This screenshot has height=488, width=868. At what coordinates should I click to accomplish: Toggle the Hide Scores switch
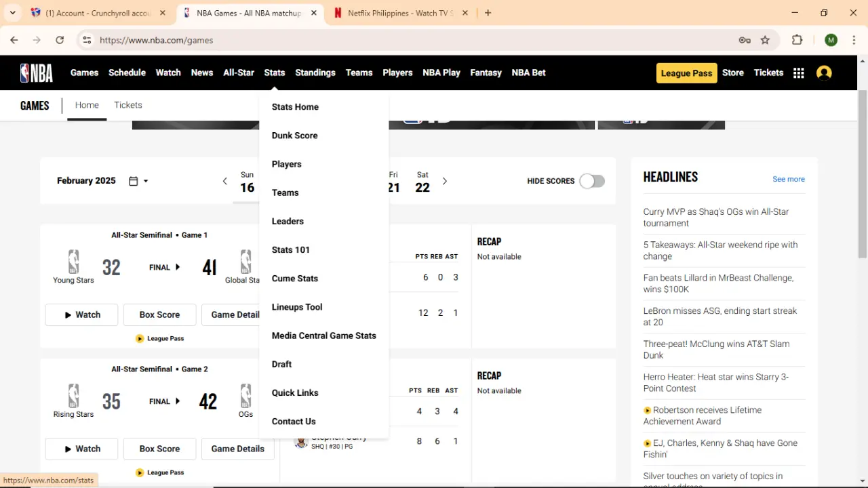pos(592,181)
